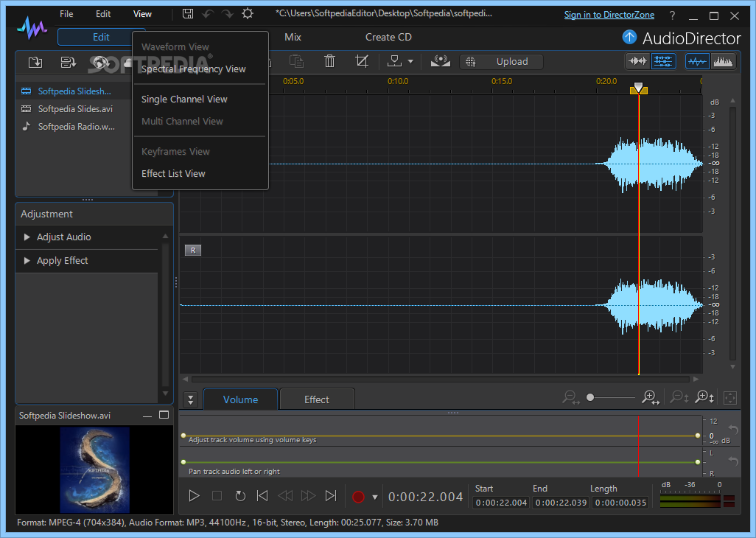
Task: Switch to the Create CD room
Action: (x=388, y=37)
